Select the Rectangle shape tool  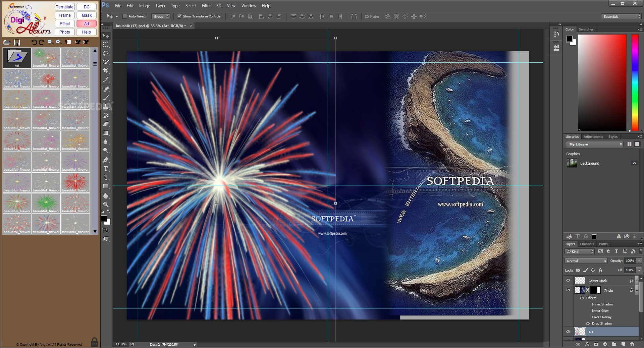point(106,186)
